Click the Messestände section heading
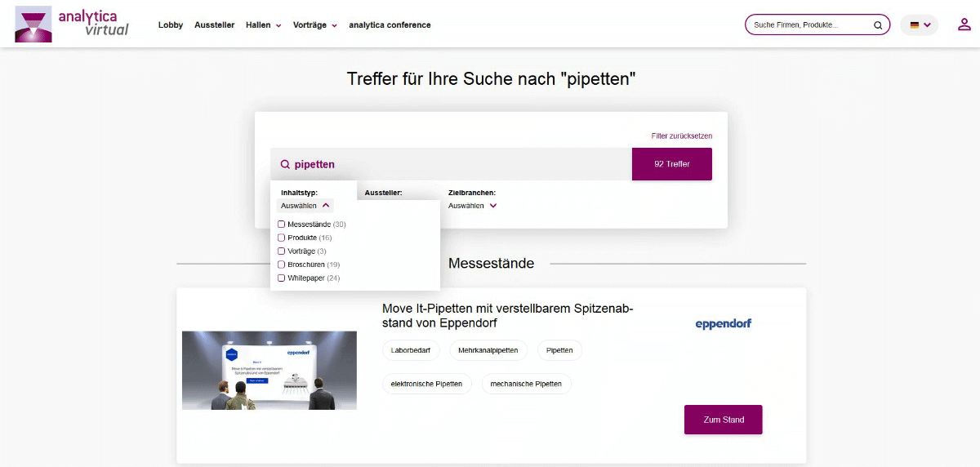The width and height of the screenshot is (980, 467). 492,263
